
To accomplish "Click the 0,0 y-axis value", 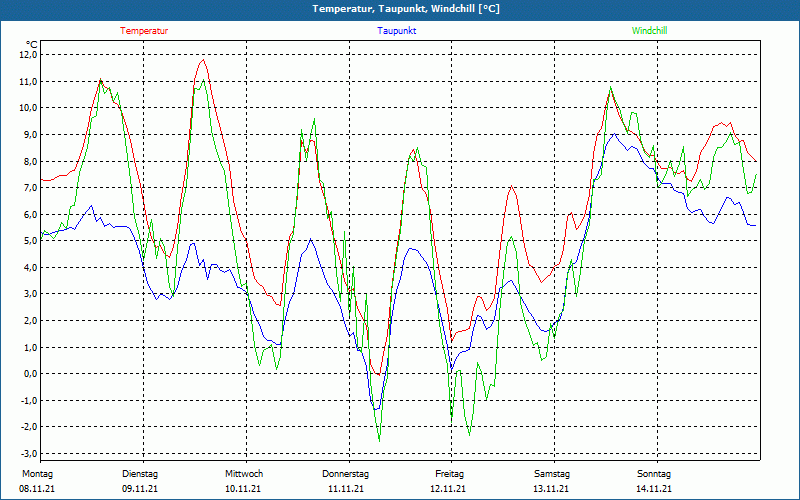I will click(31, 374).
